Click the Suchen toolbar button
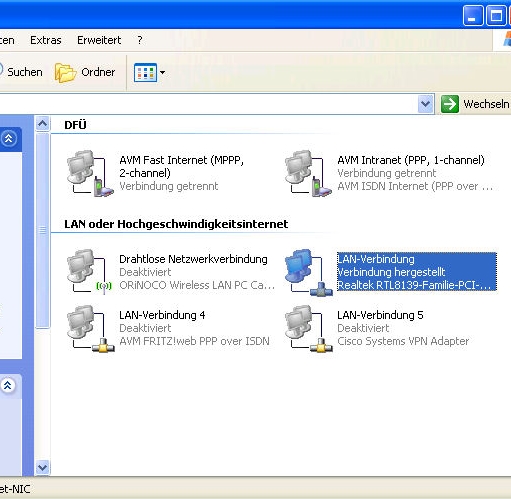Image resolution: width=511 pixels, height=499 pixels. [x=21, y=72]
